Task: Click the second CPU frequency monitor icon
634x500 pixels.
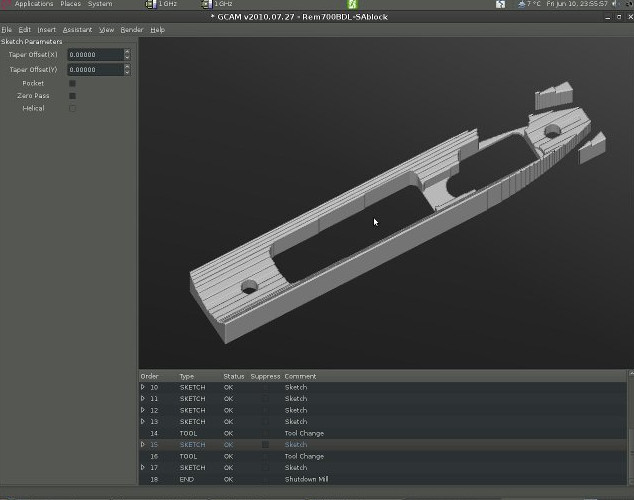Action: pyautogui.click(x=208, y=4)
